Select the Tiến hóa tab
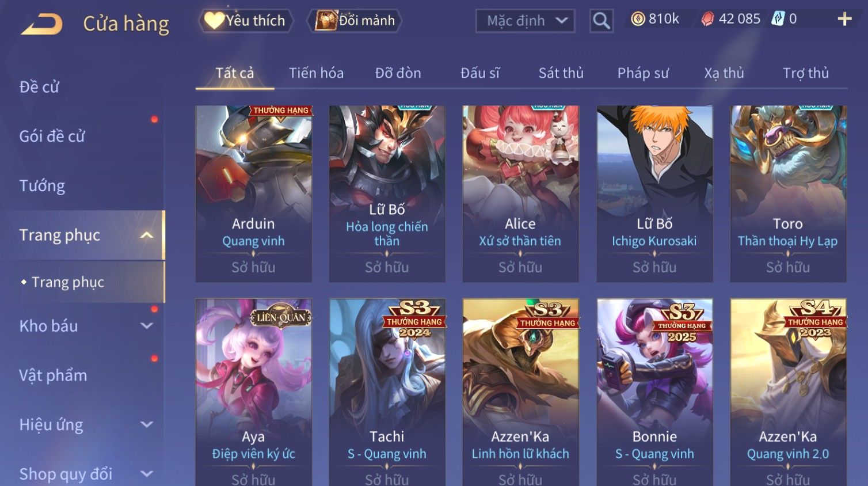The image size is (868, 486). 316,73
